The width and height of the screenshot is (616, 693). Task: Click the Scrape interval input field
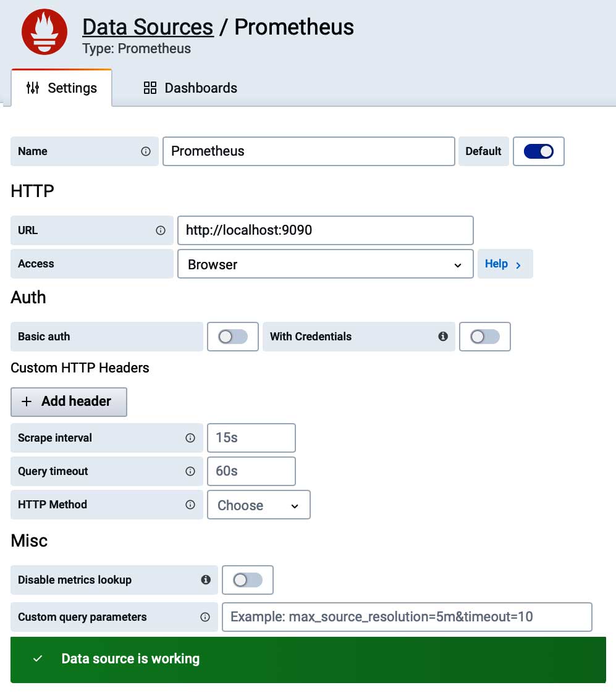[x=251, y=437]
